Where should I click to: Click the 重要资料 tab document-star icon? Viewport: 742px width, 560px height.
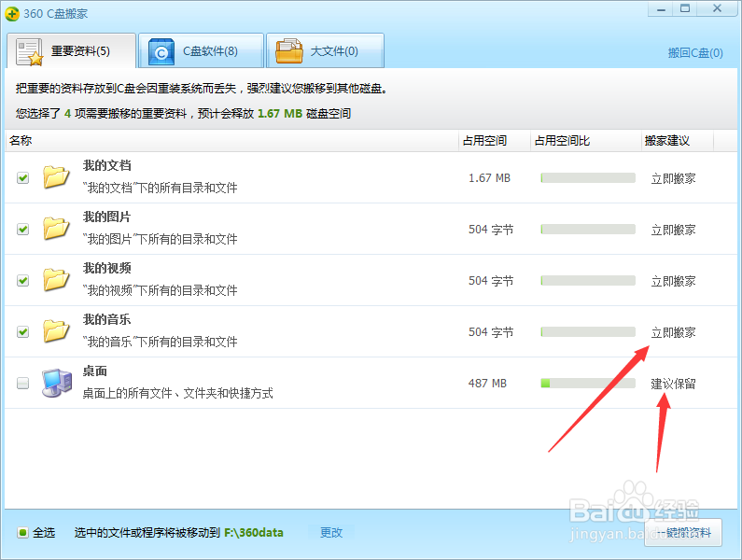[x=29, y=51]
